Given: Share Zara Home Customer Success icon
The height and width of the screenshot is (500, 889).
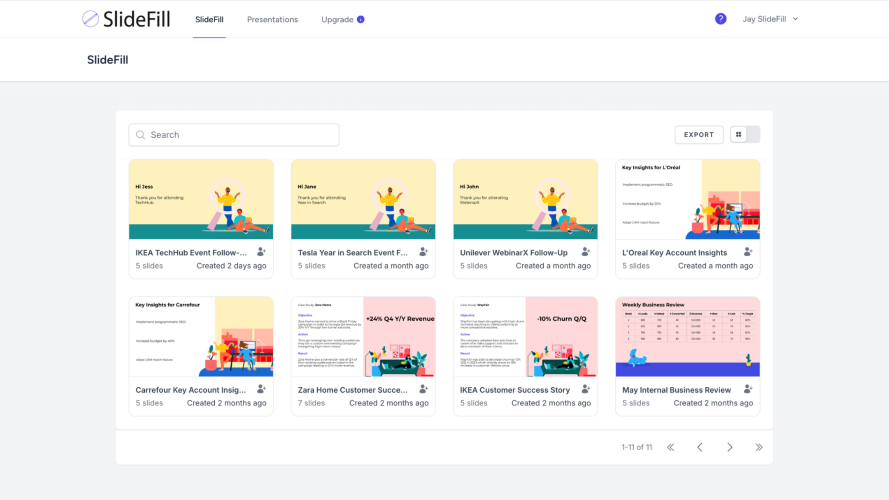Looking at the screenshot, I should (424, 389).
